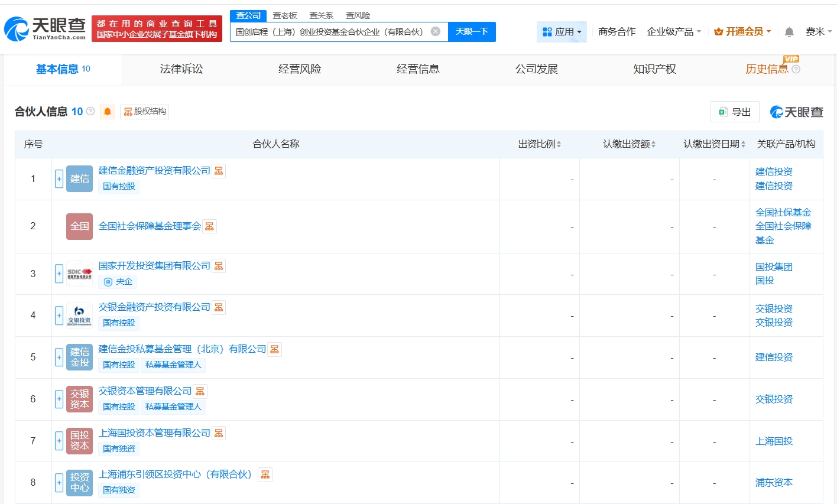
Task: Click the notification bell in top header
Action: coord(789,32)
